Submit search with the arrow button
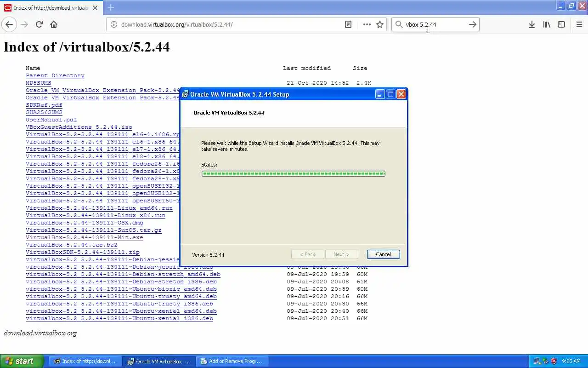This screenshot has height=368, width=588. click(472, 24)
